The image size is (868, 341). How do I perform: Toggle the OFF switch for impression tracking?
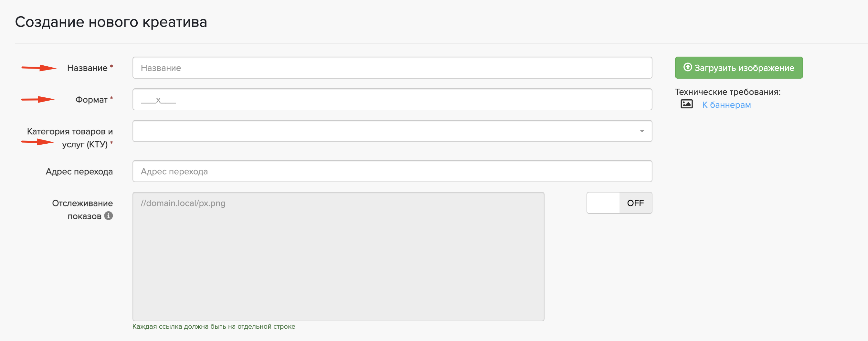click(619, 203)
